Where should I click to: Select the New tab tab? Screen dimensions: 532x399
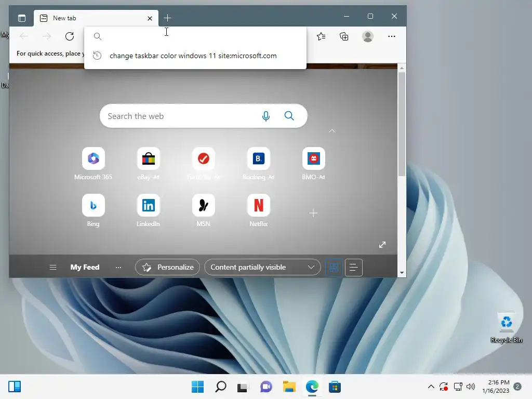tap(96, 18)
